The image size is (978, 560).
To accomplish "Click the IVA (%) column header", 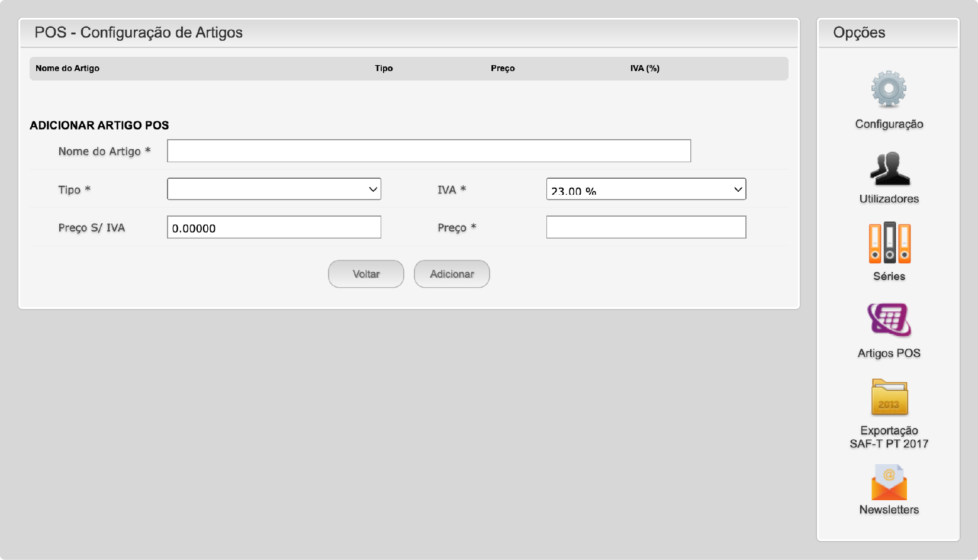I will [x=645, y=69].
